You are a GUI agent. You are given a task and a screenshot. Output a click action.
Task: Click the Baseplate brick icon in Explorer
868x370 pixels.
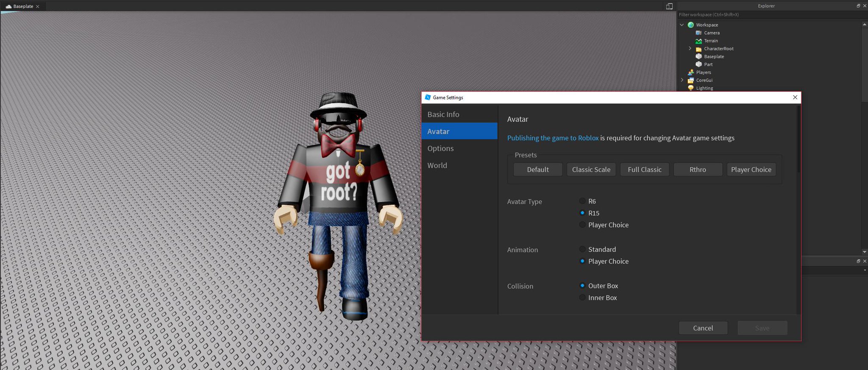698,57
